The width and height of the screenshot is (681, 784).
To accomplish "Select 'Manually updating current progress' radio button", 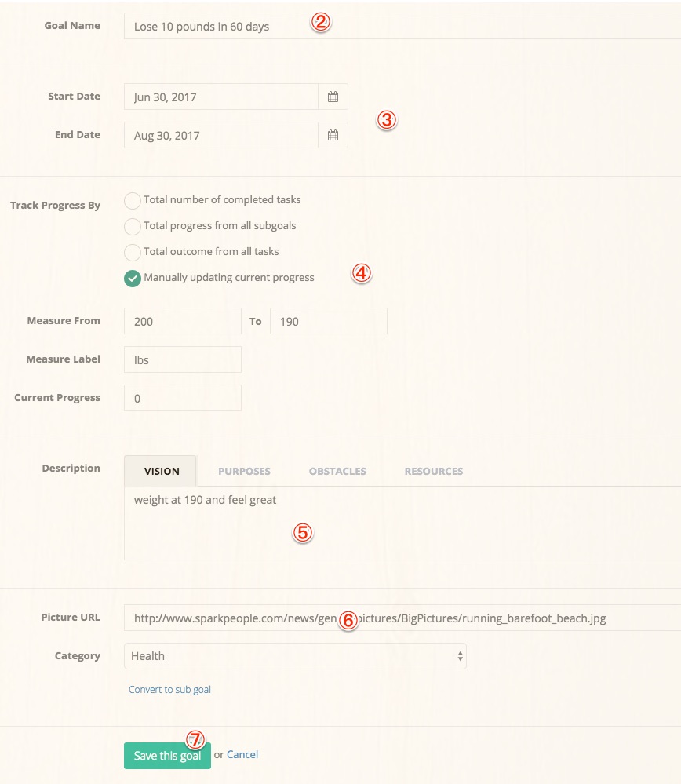I will click(133, 279).
